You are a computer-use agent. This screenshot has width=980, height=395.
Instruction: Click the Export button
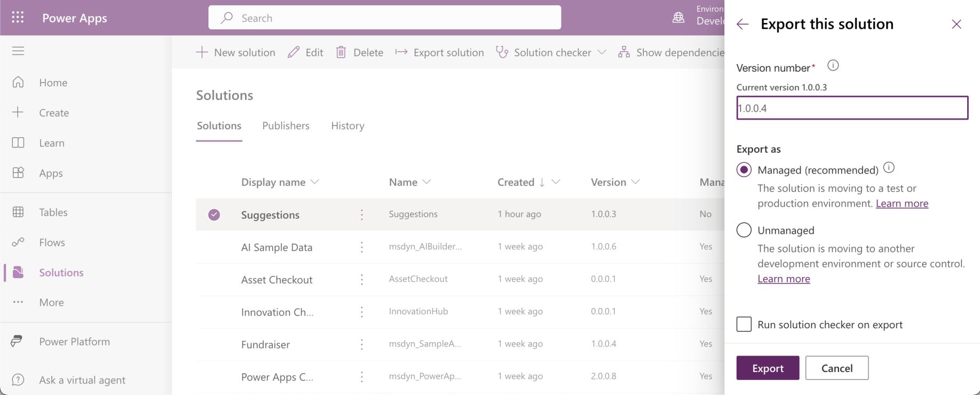(x=768, y=368)
